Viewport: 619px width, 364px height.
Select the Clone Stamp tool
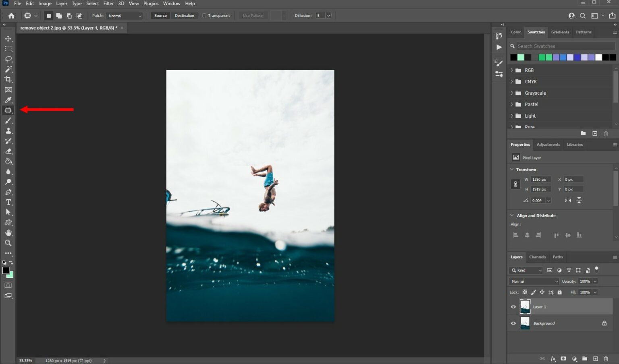8,130
